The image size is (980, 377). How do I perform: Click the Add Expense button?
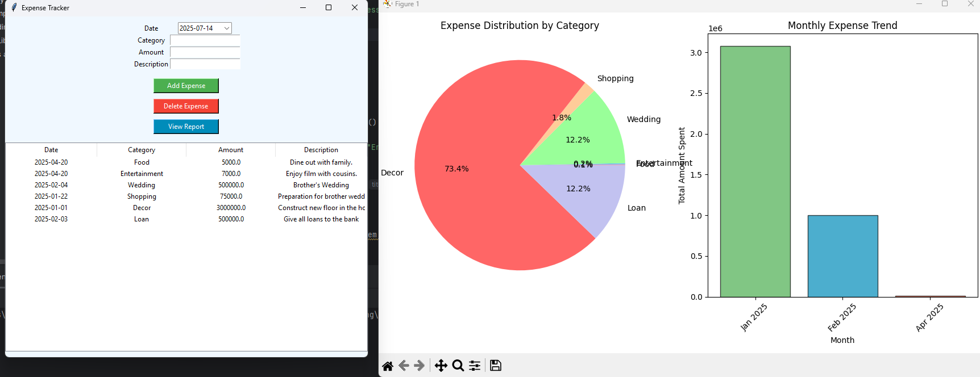pyautogui.click(x=186, y=86)
